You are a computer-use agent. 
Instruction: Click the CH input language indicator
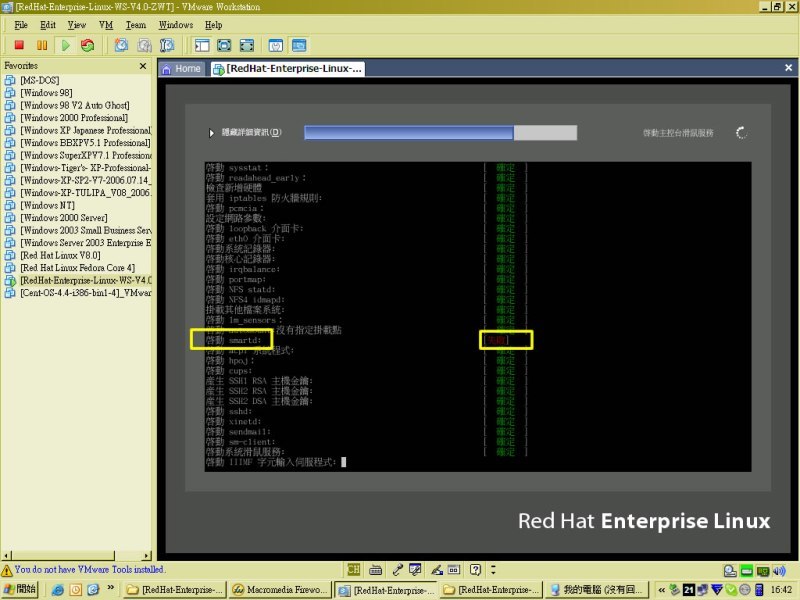point(353,569)
